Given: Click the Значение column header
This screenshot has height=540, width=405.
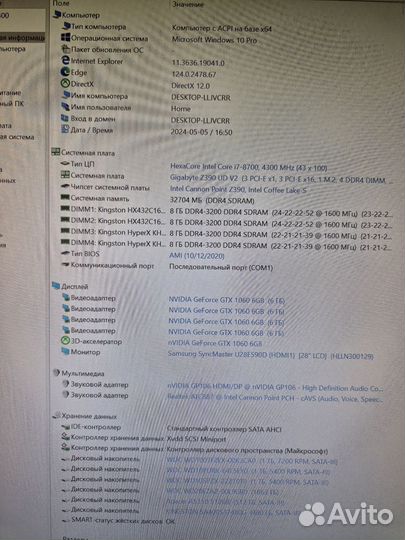Looking at the screenshot, I should (x=188, y=4).
